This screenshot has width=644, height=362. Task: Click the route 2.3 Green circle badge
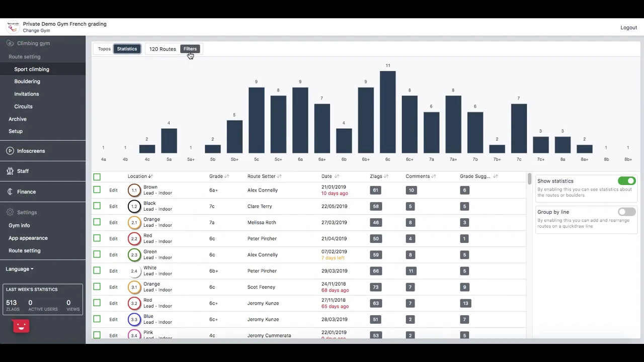[134, 254]
